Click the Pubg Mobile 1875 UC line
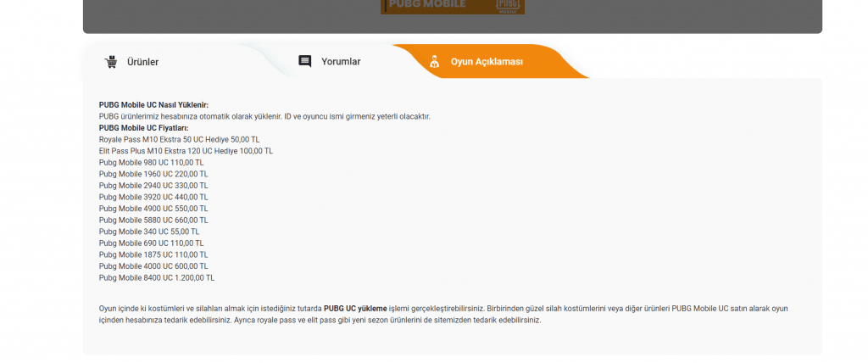The height and width of the screenshot is (363, 868). [153, 254]
